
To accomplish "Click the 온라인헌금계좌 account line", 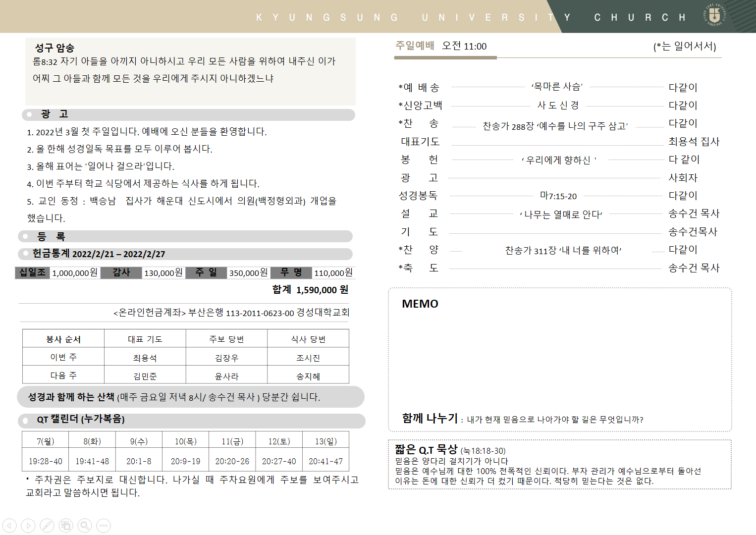I will [x=231, y=313].
